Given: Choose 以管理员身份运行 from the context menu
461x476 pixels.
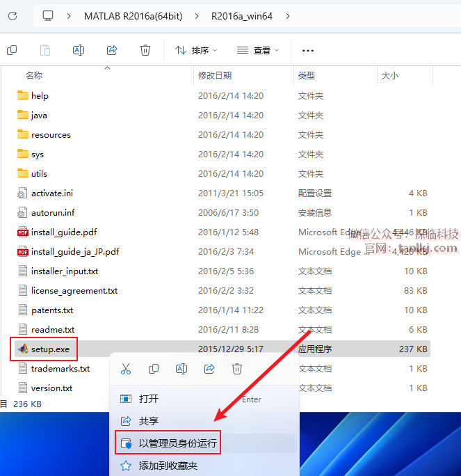Looking at the screenshot, I should pyautogui.click(x=177, y=443).
